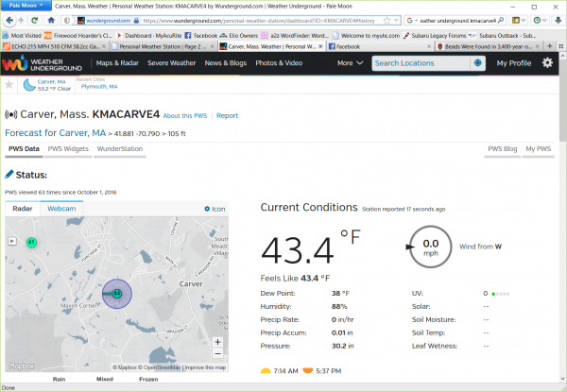
Task: Select the WunderStation tab
Action: [x=120, y=149]
